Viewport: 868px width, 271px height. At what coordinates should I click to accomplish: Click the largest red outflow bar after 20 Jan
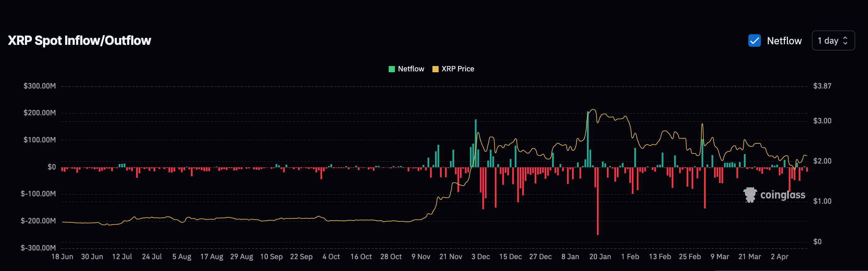pos(598,202)
